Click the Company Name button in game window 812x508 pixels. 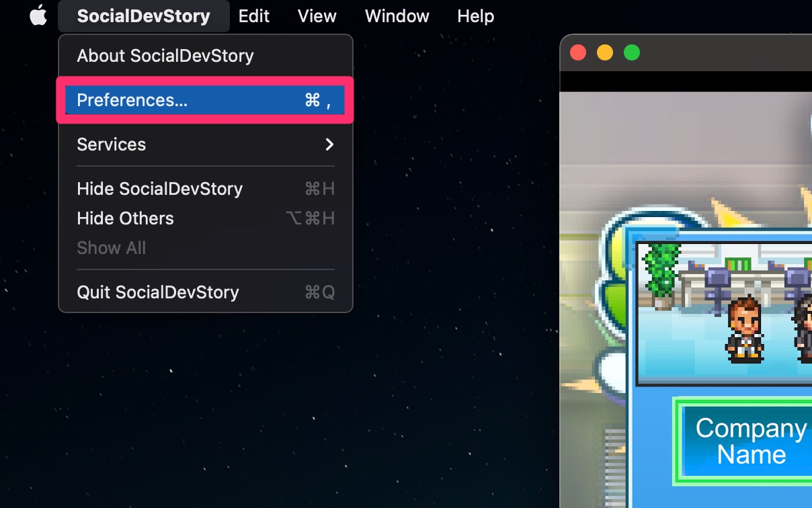[743, 441]
